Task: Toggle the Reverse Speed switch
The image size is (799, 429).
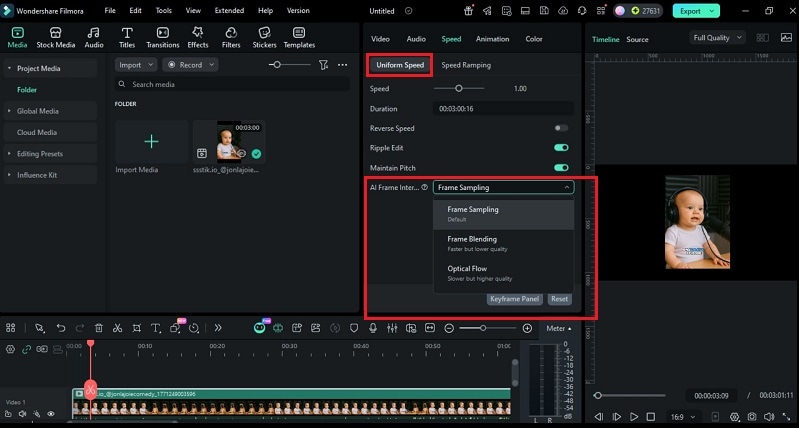Action: coord(561,128)
